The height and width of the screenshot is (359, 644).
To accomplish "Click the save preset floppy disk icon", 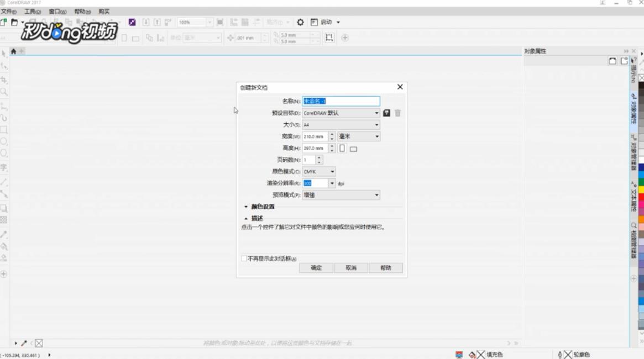I will coord(386,113).
